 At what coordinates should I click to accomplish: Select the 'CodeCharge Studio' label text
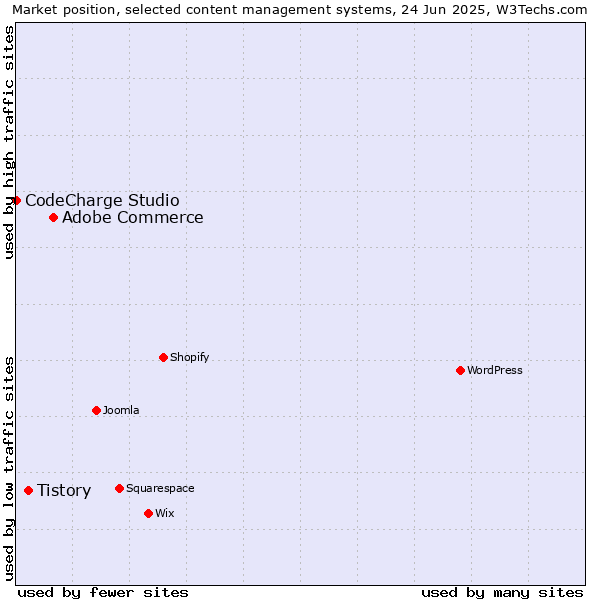coord(102,201)
